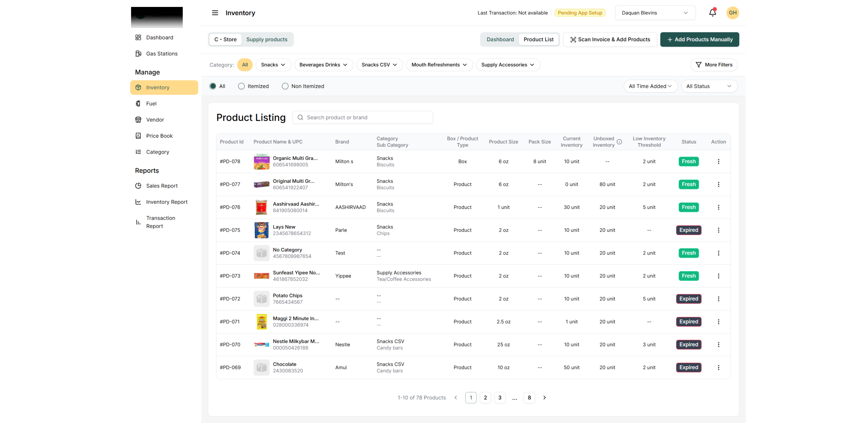Click Add Products Manually button
Image resolution: width=868 pixels, height=423 pixels.
coord(700,39)
